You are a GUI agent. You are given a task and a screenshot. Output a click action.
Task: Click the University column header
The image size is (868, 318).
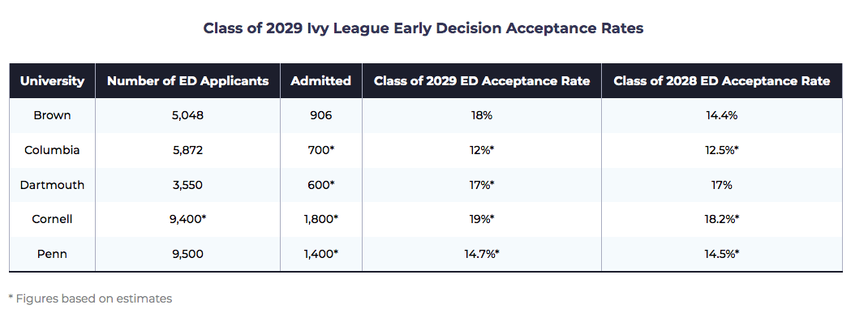(52, 81)
